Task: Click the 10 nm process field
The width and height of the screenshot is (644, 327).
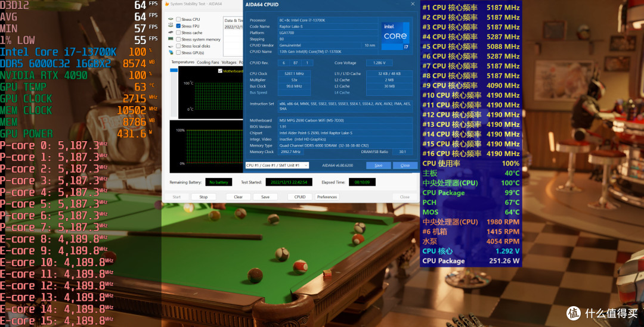Action: [371, 45]
